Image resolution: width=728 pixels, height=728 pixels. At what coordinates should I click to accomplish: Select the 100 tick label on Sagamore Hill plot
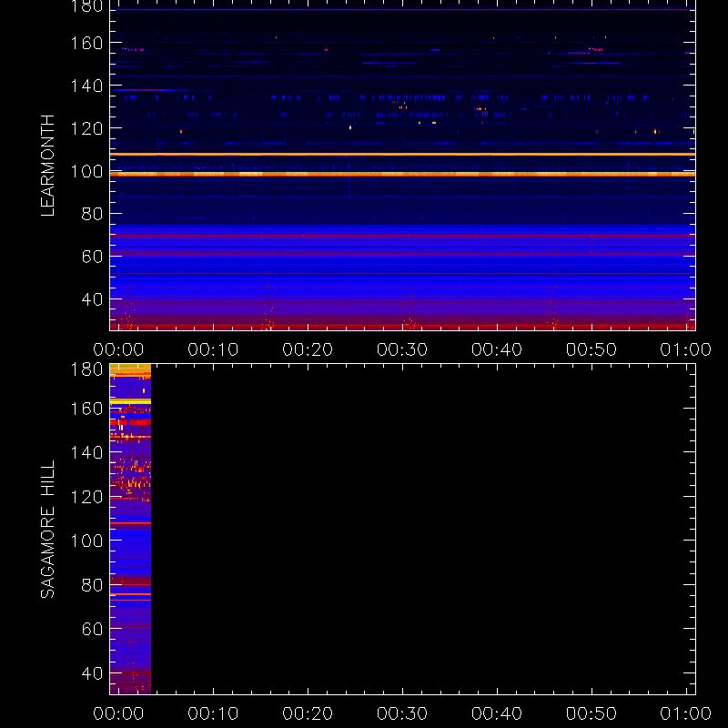tap(86, 541)
